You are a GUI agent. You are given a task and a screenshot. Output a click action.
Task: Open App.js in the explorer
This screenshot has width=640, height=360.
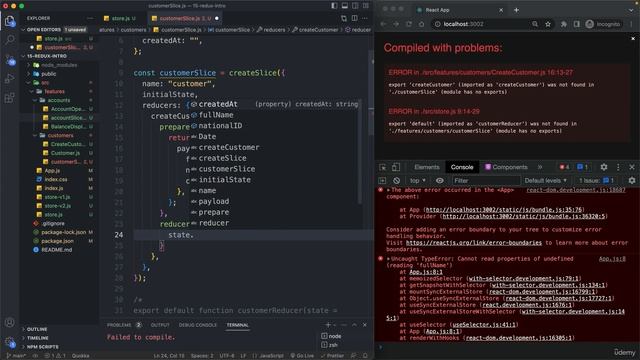pyautogui.click(x=52, y=171)
